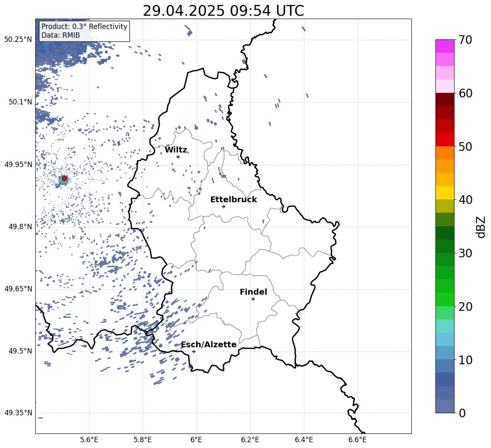
Task: Click the magenta top colorbar segment
Action: [445, 46]
